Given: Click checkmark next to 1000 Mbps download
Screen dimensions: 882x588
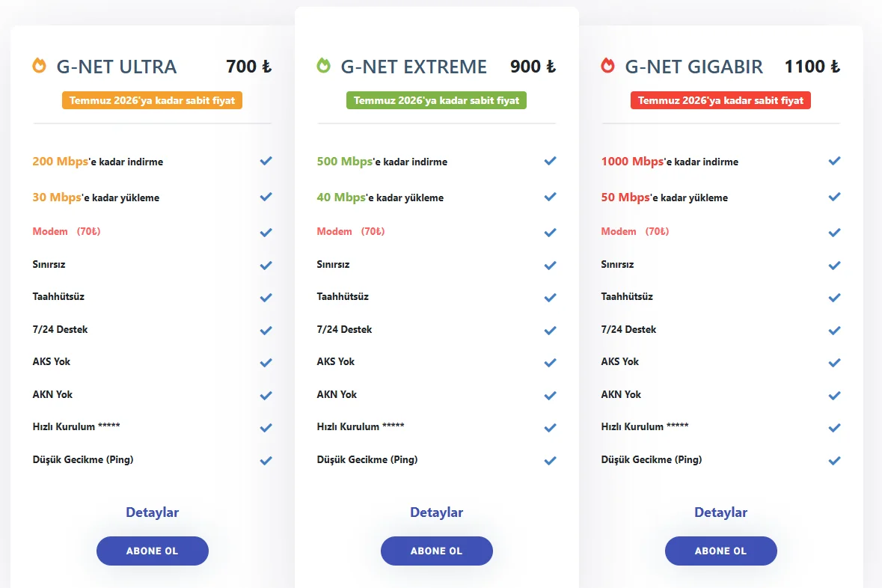Looking at the screenshot, I should click(x=834, y=161).
